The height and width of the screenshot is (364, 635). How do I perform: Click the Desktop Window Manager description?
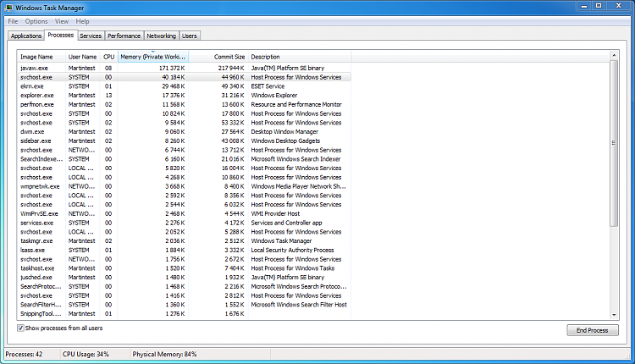(x=284, y=131)
